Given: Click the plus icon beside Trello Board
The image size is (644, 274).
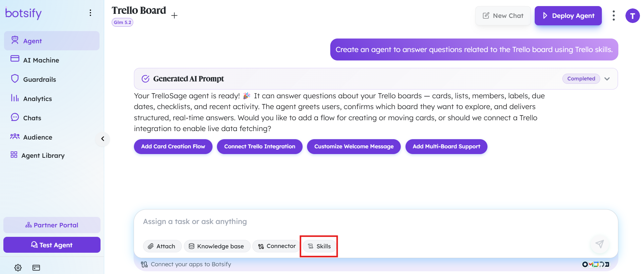Looking at the screenshot, I should (174, 16).
